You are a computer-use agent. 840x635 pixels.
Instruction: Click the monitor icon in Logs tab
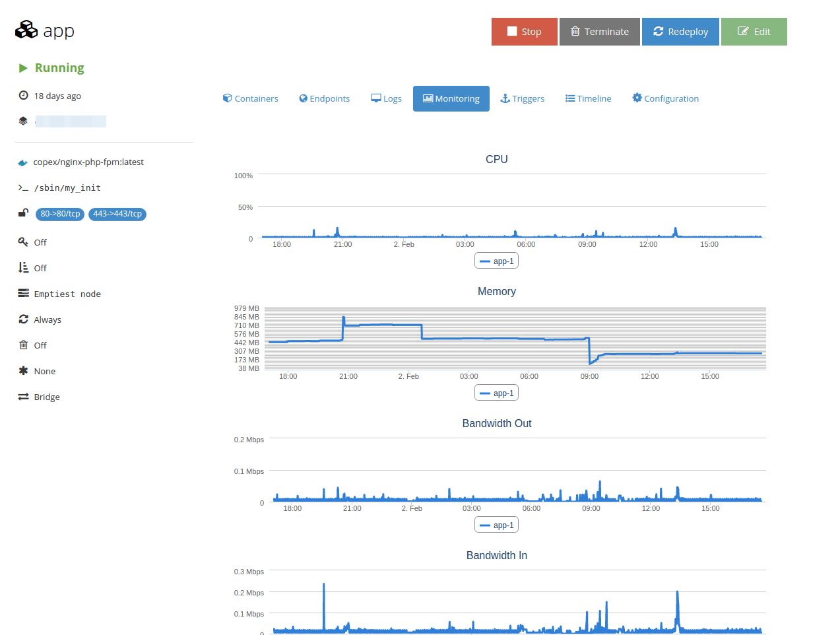(376, 98)
